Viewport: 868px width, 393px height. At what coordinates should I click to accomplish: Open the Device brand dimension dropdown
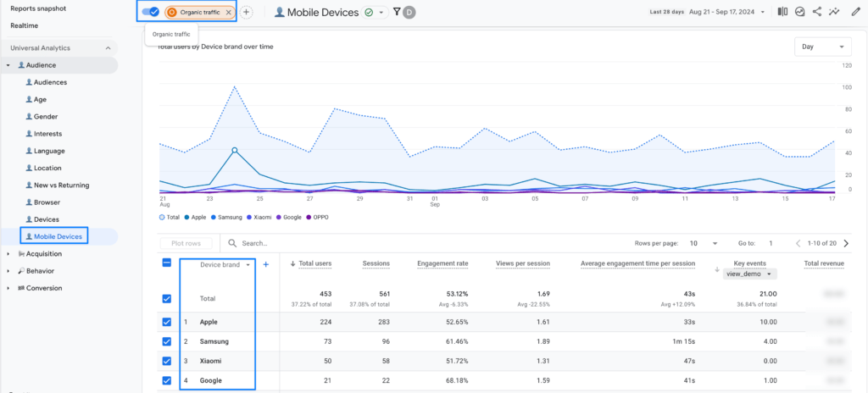(x=225, y=265)
